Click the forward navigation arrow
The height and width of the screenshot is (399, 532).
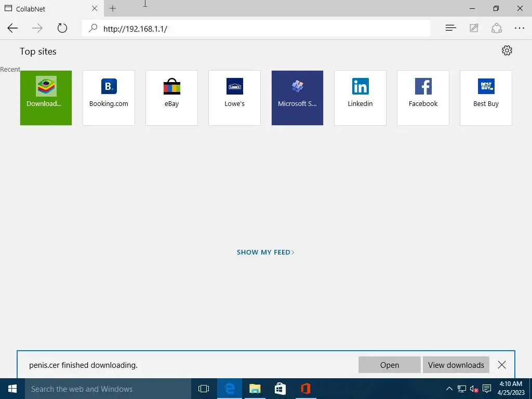tap(37, 28)
